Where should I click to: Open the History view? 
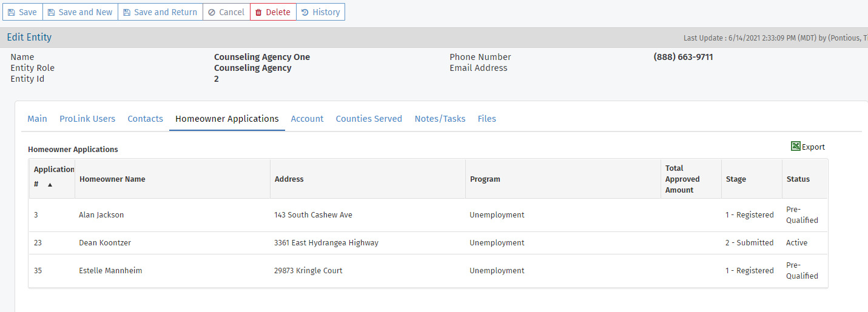coord(320,12)
